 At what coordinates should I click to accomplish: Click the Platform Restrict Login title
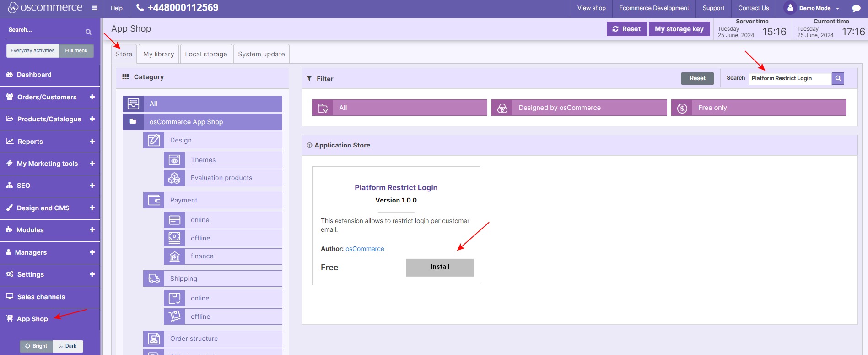tap(396, 187)
